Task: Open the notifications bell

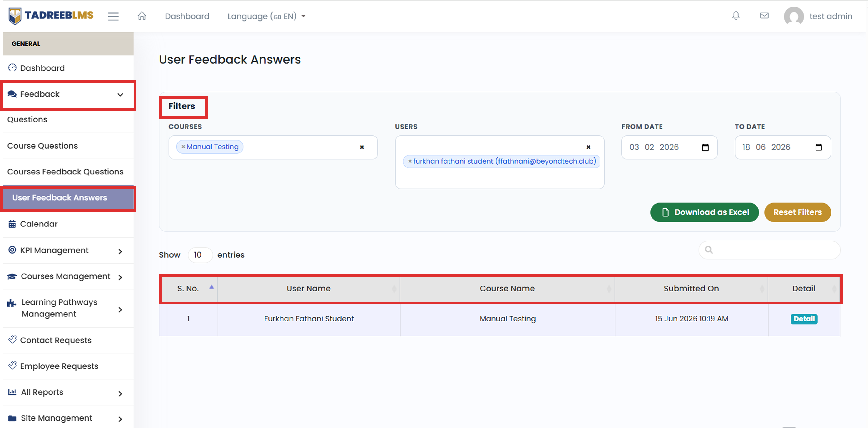Action: 736,16
